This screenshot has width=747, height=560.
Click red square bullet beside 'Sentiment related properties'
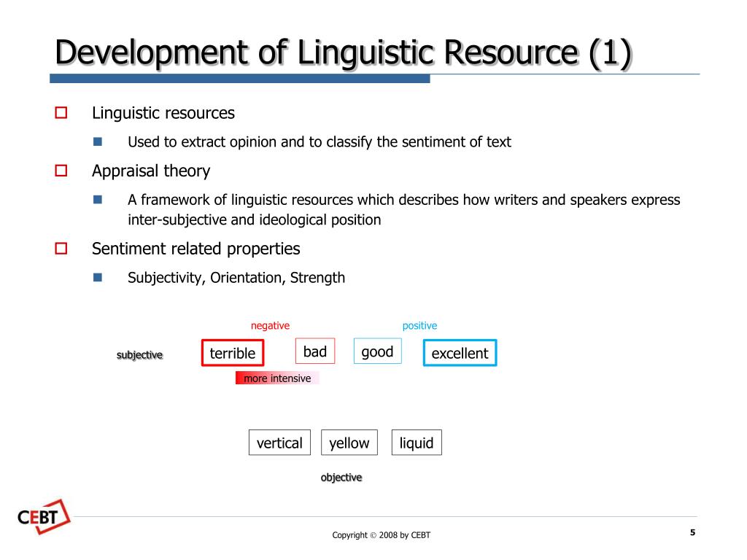tap(61, 249)
